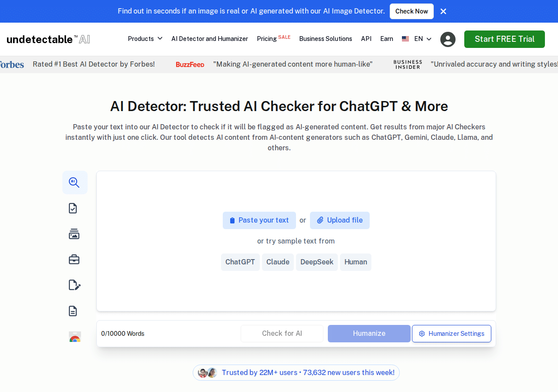Load the DeepSeek sample text
558x392 pixels.
(x=317, y=262)
